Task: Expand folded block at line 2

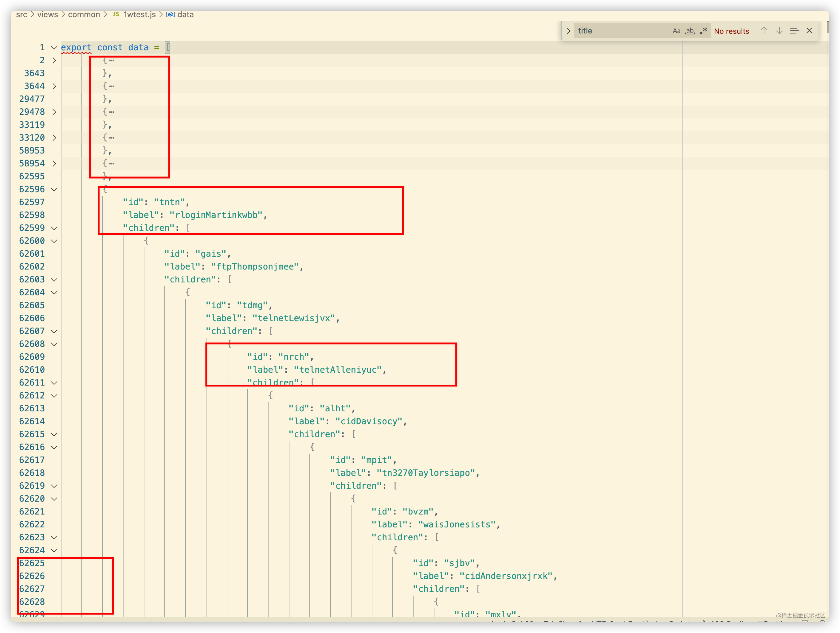Action: (54, 60)
